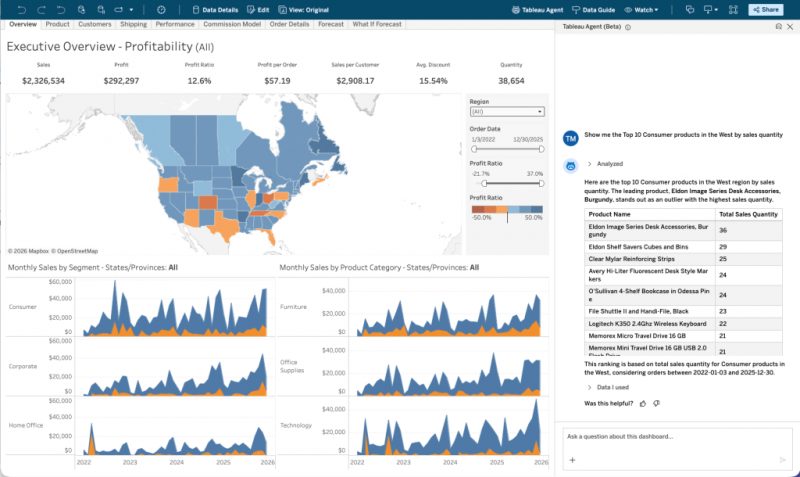
Task: Click the Sales per Customer value $2,908.17
Action: coord(355,81)
